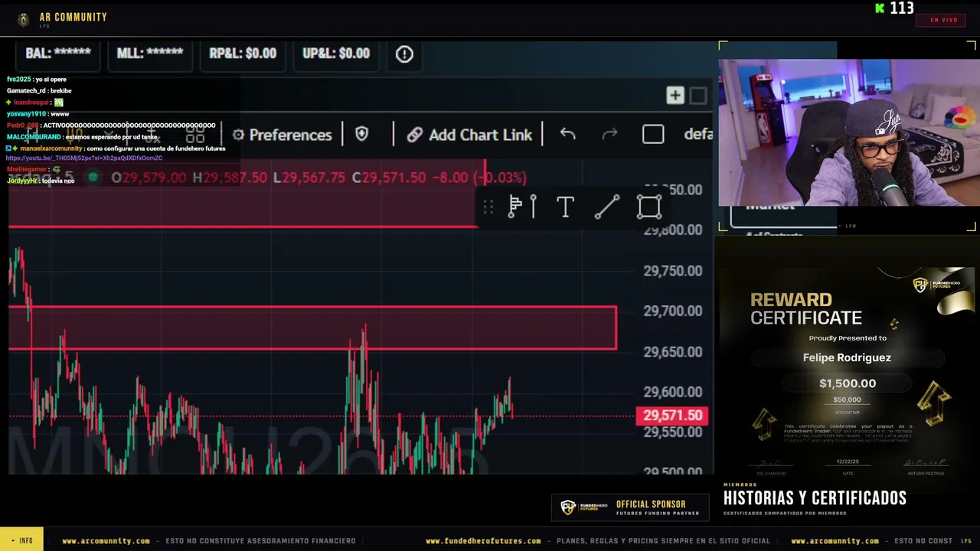Open the YouTube link in chat

click(84, 158)
